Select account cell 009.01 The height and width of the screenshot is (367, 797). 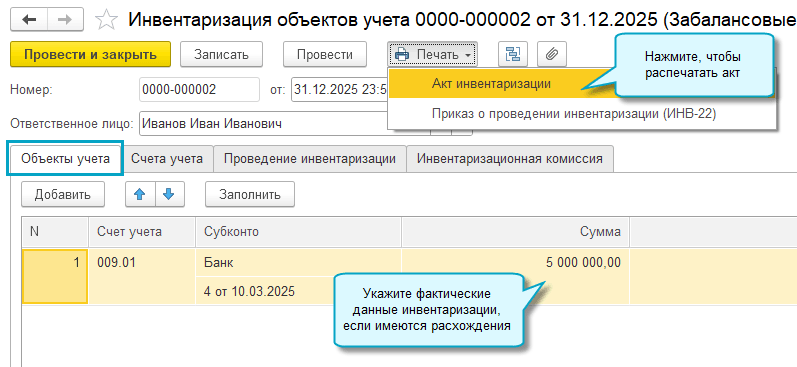coord(142,277)
